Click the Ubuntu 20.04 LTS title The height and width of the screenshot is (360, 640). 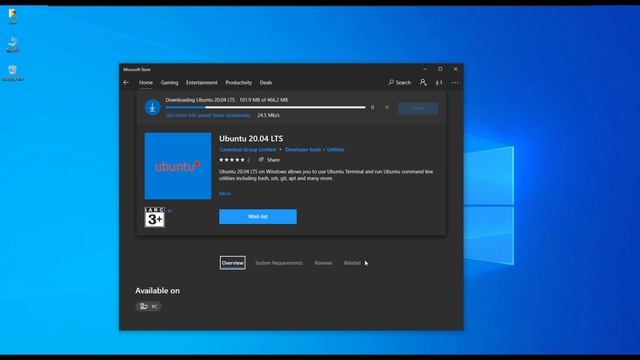pyautogui.click(x=251, y=139)
